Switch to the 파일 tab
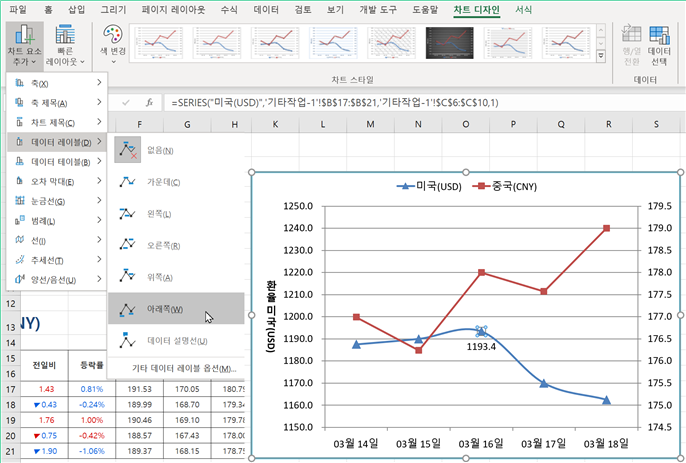 tap(18, 9)
